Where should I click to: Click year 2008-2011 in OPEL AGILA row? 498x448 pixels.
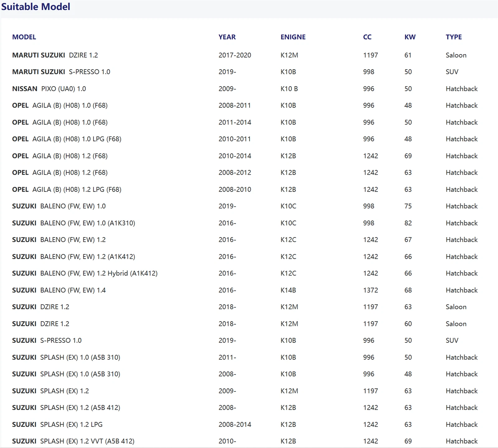point(235,105)
